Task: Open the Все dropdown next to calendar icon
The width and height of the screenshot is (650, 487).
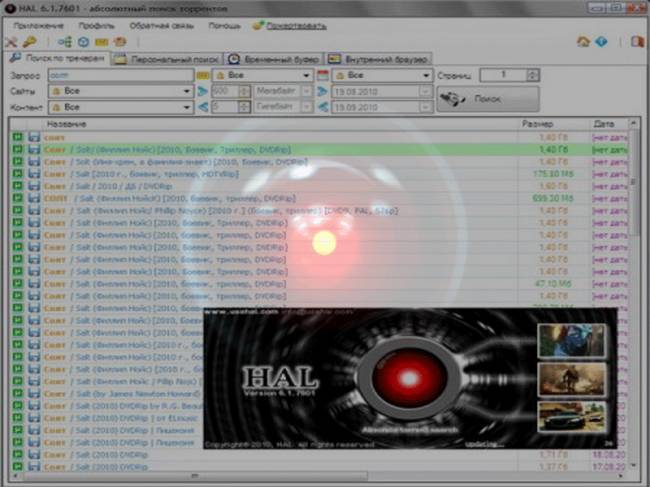Action: pos(382,75)
